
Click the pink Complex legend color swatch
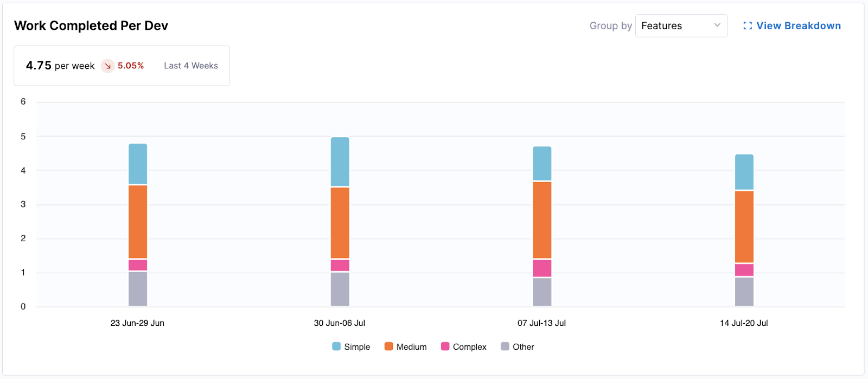click(x=445, y=346)
